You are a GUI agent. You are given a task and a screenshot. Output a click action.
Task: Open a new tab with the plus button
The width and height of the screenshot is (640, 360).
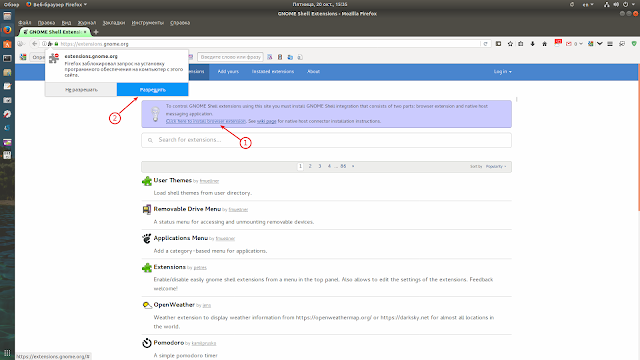(96, 32)
